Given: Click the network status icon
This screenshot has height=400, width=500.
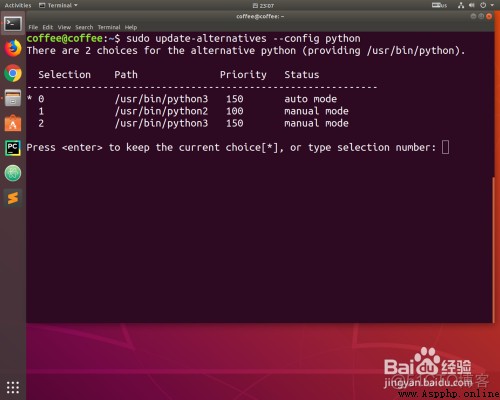Looking at the screenshot, I should point(461,5).
